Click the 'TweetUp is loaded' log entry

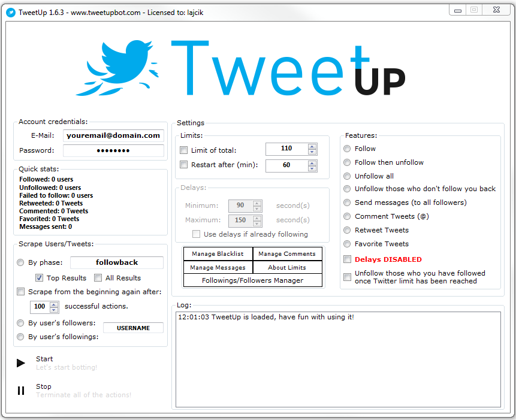tap(266, 317)
